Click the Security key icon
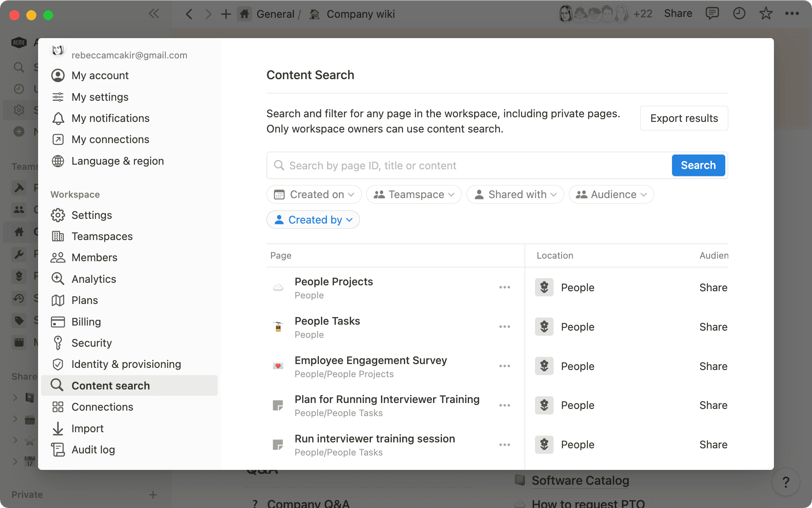The width and height of the screenshot is (812, 508). pos(58,343)
